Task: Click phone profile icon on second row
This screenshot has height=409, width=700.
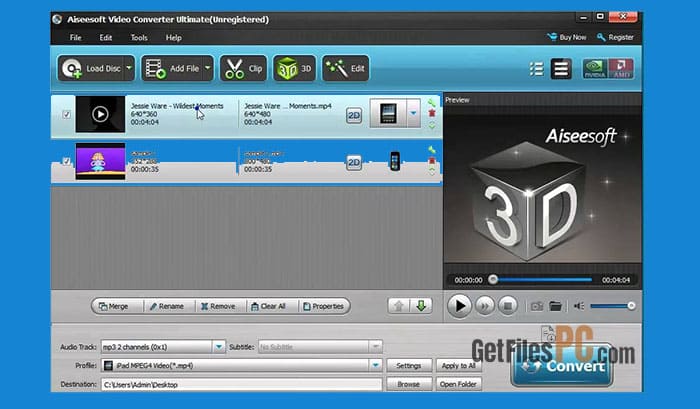Action: pyautogui.click(x=395, y=161)
